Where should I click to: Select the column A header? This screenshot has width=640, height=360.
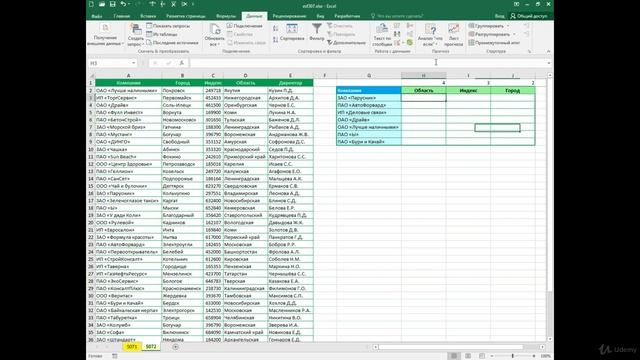click(x=128, y=76)
